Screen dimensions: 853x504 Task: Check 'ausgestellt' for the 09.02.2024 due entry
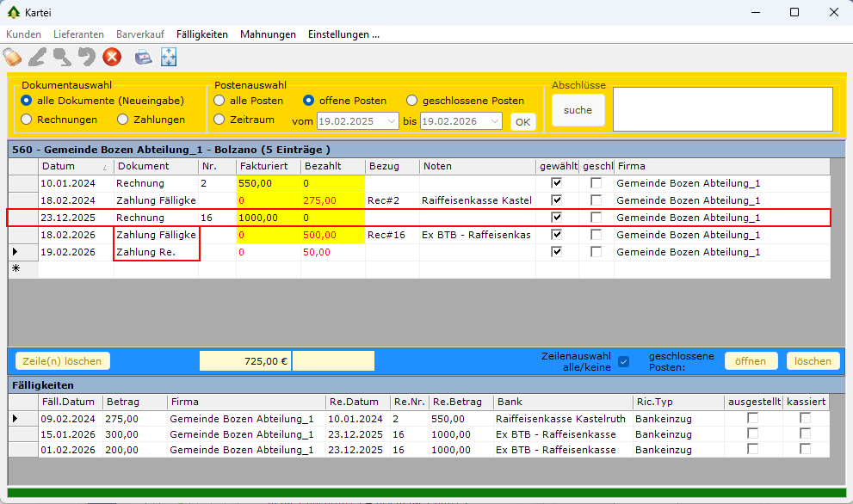pos(753,418)
